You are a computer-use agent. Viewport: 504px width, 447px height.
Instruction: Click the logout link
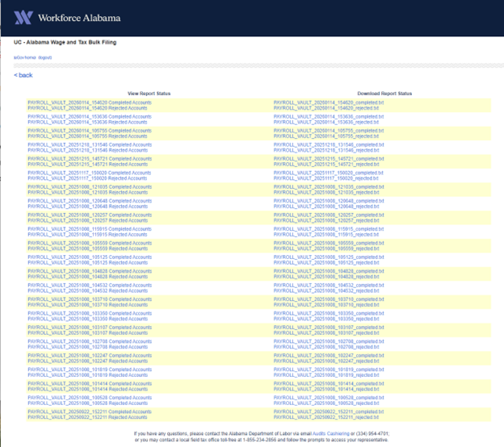45,57
